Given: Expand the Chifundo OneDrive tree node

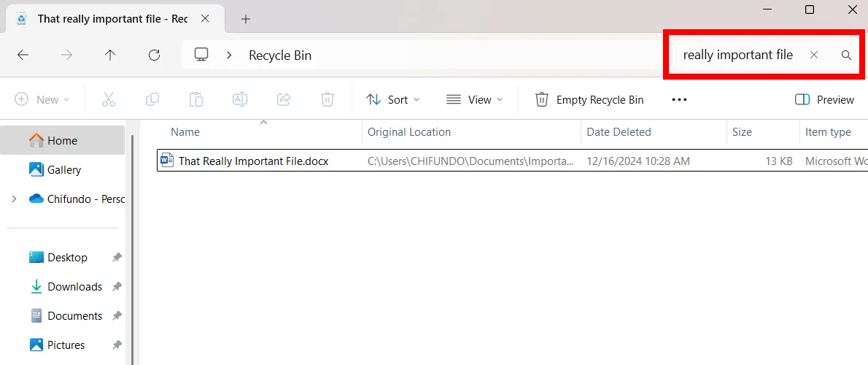Looking at the screenshot, I should tap(14, 199).
